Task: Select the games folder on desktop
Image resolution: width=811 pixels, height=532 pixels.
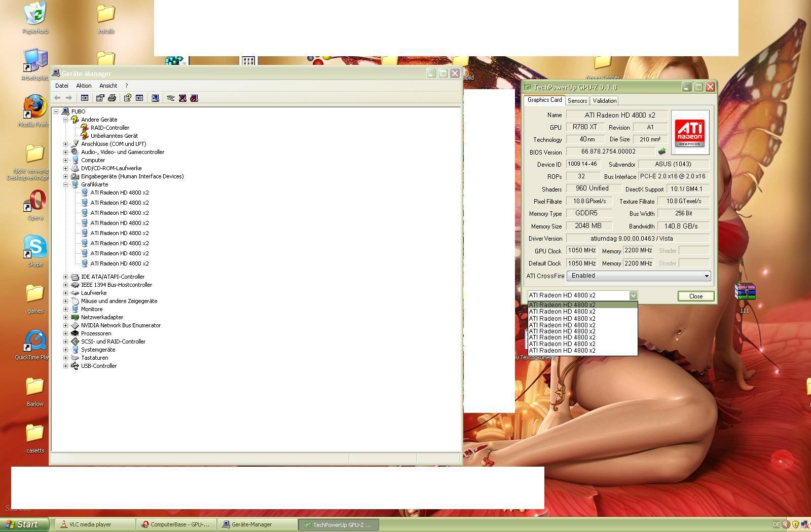Action: point(35,298)
